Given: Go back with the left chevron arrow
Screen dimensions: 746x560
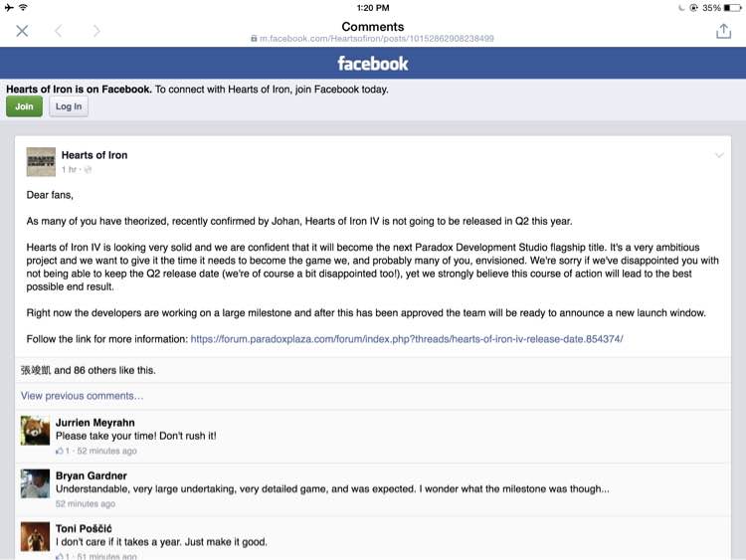Looking at the screenshot, I should click(58, 31).
